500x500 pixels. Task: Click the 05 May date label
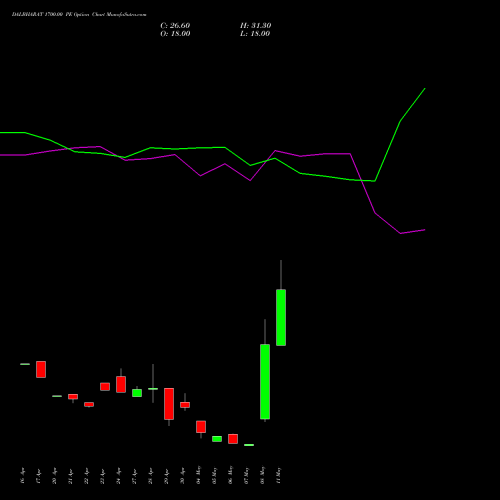215,475
